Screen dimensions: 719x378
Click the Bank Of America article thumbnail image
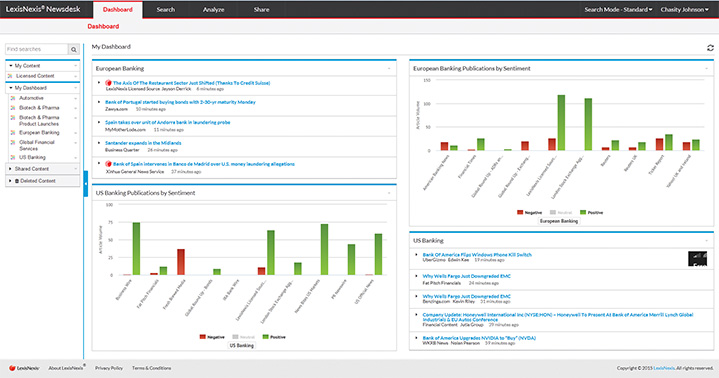pos(697,259)
